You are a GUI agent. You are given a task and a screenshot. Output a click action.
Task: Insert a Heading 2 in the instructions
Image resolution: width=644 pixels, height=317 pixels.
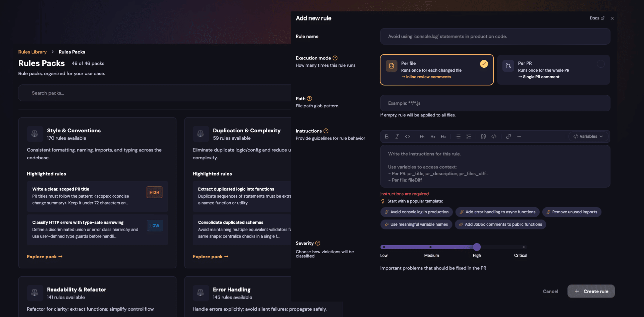click(433, 137)
